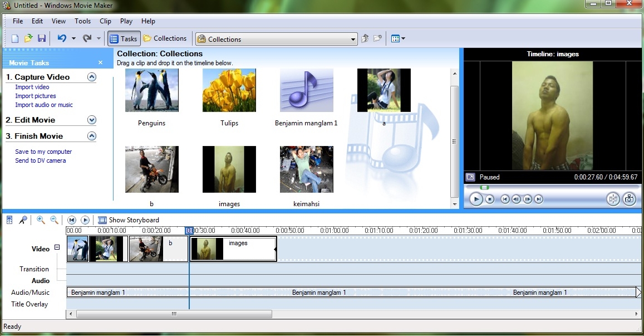Select the Penguins clip thumbnail
The width and height of the screenshot is (644, 336).
point(151,90)
